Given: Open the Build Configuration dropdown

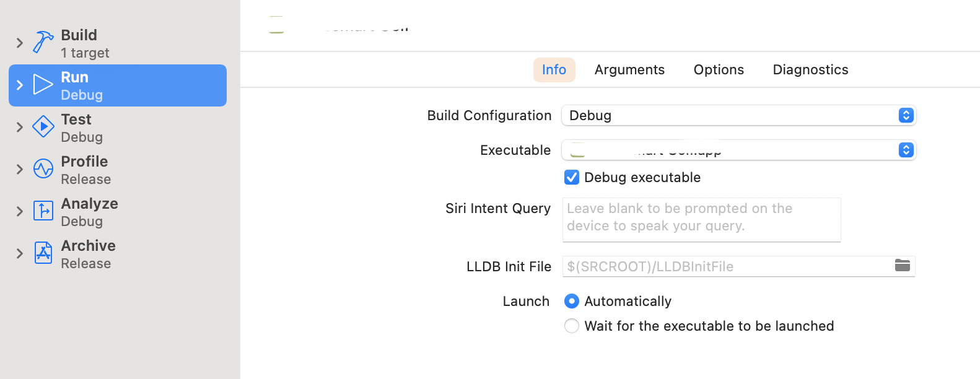Looking at the screenshot, I should click(x=738, y=115).
